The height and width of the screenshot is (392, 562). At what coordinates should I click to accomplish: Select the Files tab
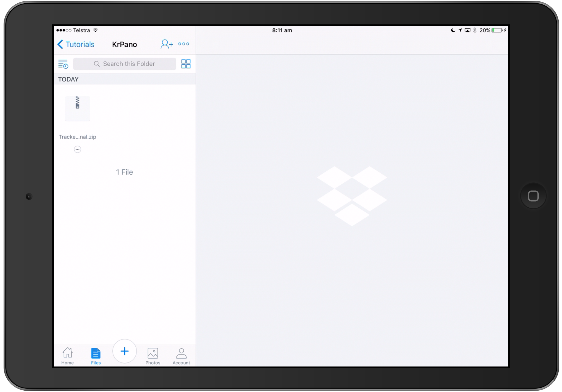click(x=96, y=356)
